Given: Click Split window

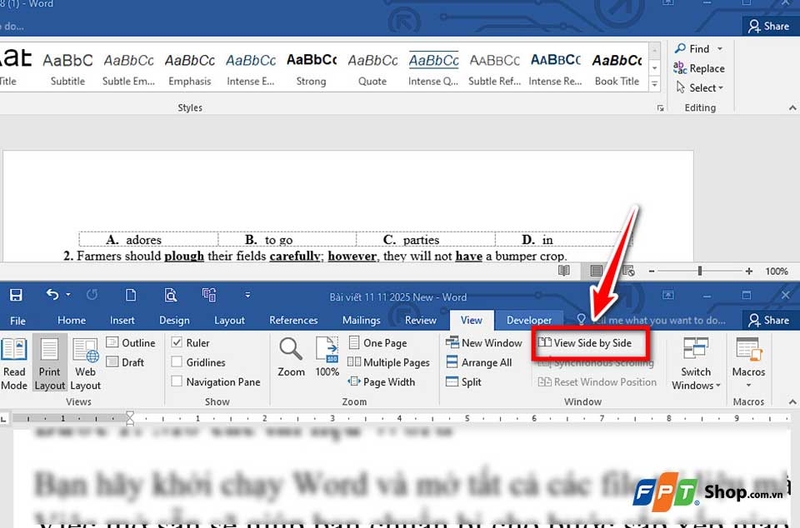Looking at the screenshot, I should (463, 381).
